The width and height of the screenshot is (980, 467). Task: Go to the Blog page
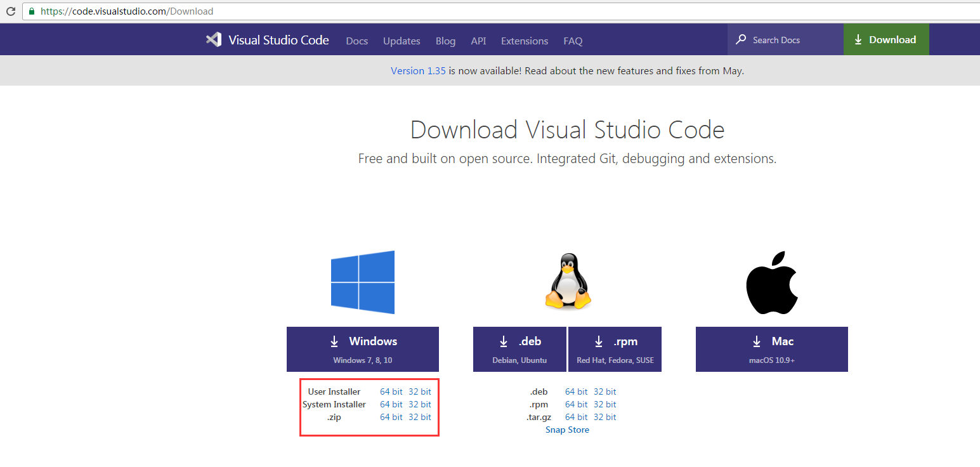(445, 41)
